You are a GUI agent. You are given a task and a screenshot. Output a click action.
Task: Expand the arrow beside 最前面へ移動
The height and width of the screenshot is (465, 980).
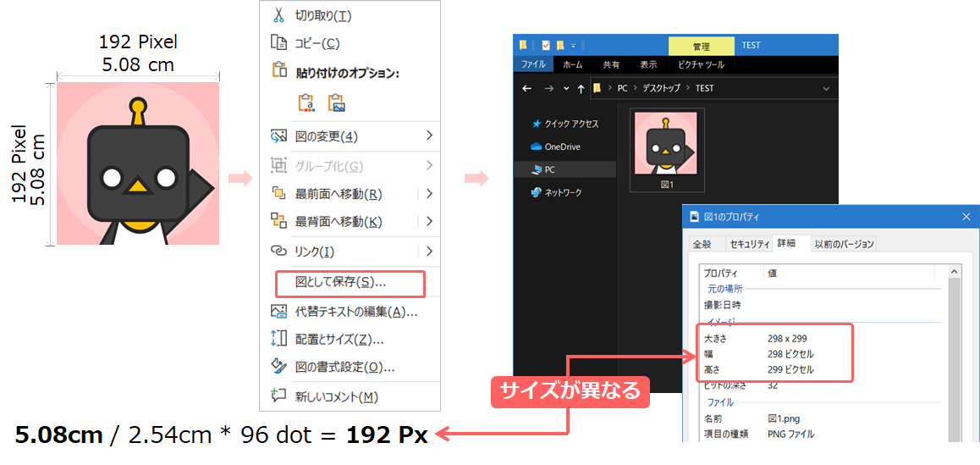[x=429, y=194]
